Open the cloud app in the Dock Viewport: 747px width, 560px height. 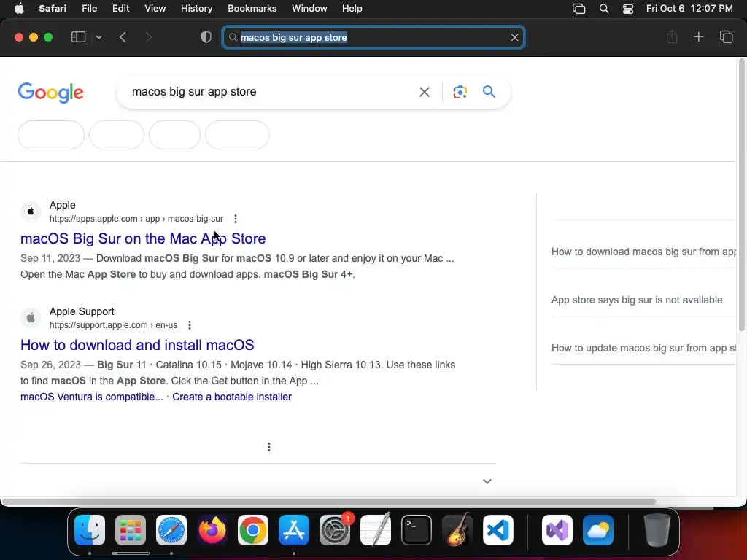[x=598, y=529]
